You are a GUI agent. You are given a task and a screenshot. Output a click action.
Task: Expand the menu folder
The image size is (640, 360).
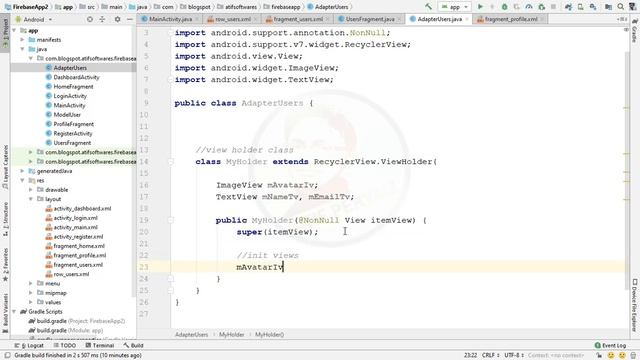[x=31, y=283]
